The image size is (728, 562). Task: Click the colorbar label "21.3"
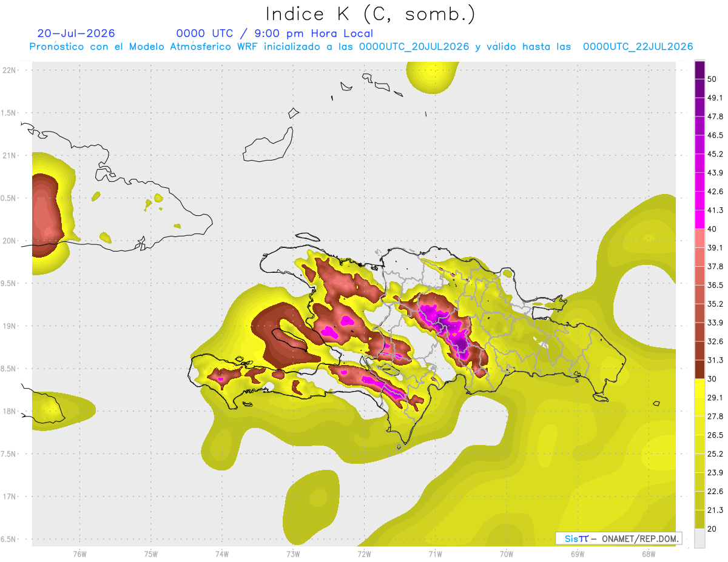pyautogui.click(x=715, y=510)
